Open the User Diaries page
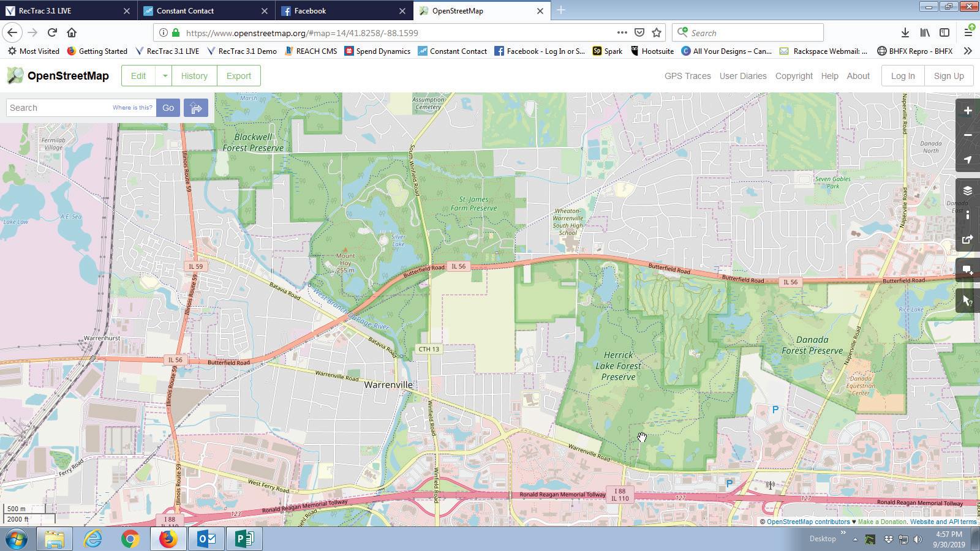The height and width of the screenshot is (551, 980). click(743, 76)
